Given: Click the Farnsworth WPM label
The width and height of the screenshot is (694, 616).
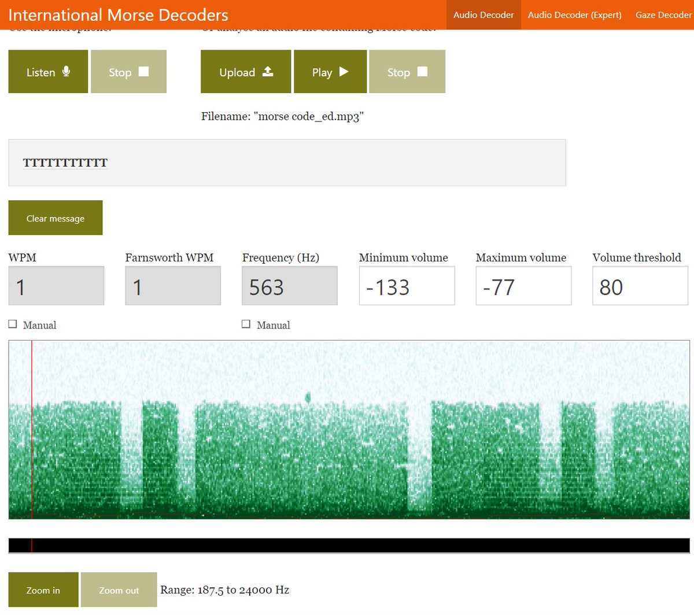Looking at the screenshot, I should tap(169, 257).
